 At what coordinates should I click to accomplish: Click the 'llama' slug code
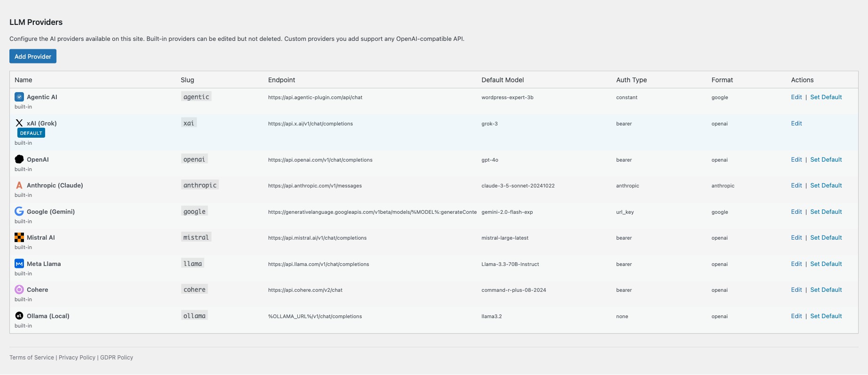coord(193,264)
